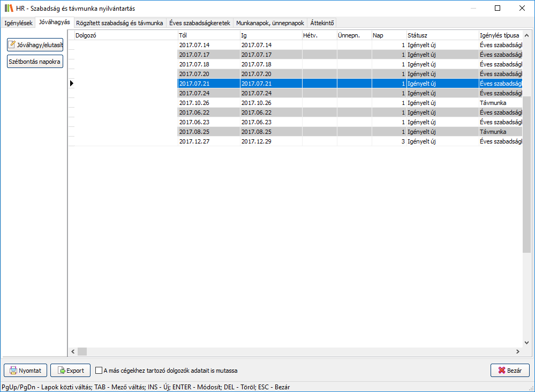Screen dimensions: 535x392
Task: Click the Export button icon
Action: [x=61, y=371]
